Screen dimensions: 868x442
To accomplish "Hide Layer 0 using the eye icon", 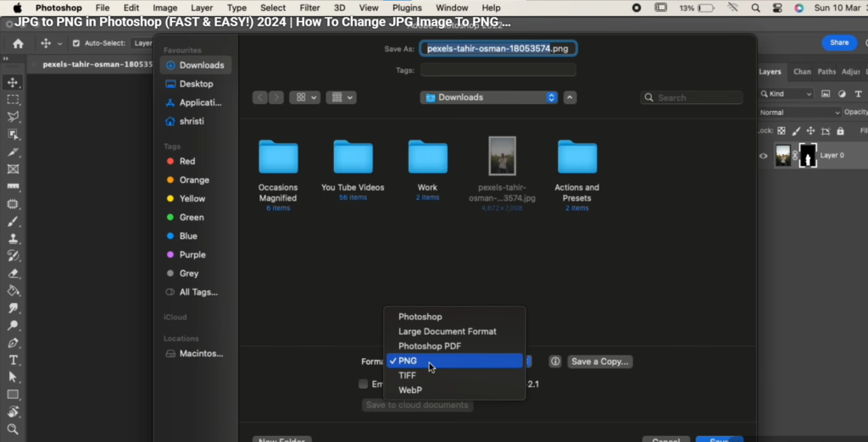I will 764,156.
